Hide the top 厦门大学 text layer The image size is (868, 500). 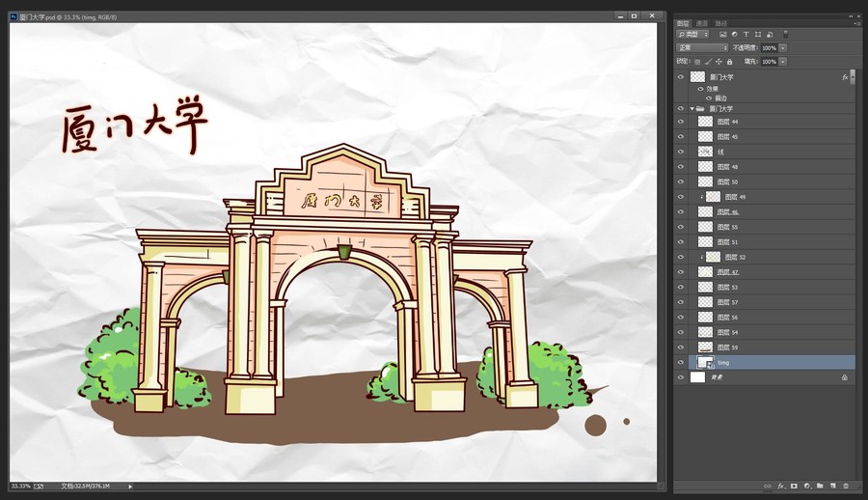[x=681, y=77]
